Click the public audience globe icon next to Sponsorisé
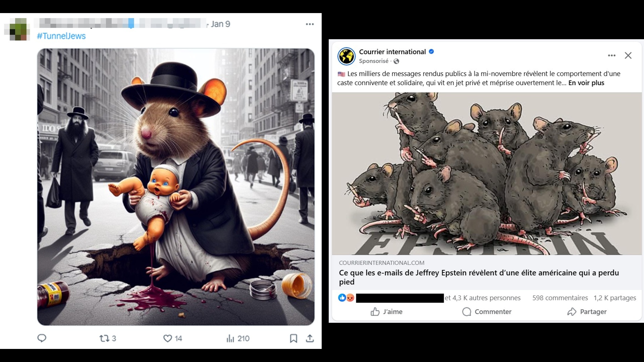The image size is (644, 362). (396, 61)
